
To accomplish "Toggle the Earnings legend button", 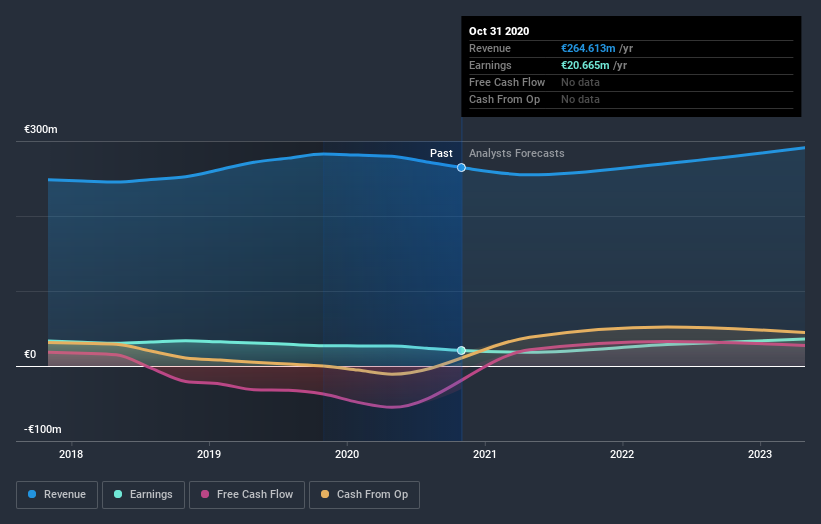I will tap(143, 495).
